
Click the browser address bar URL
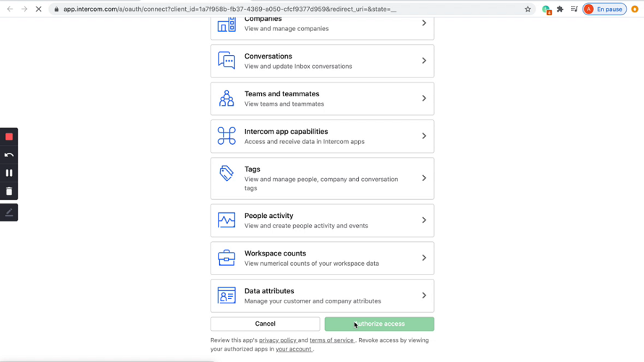point(230,9)
